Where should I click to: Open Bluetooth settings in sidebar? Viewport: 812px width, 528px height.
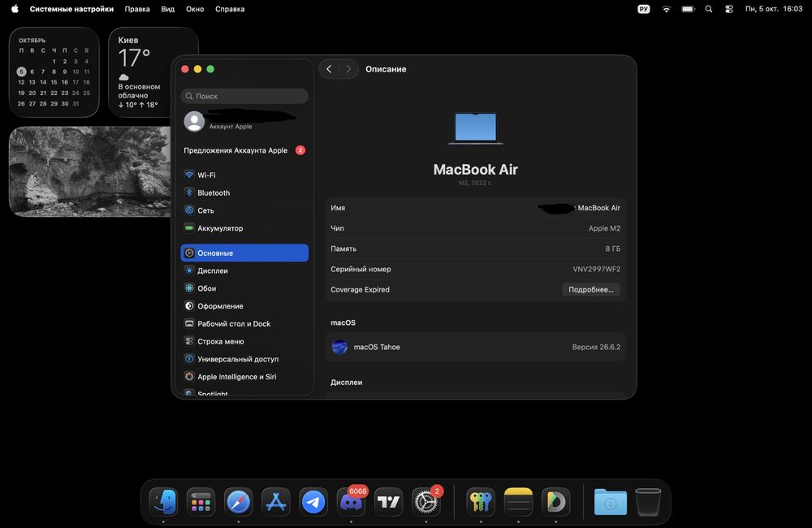[x=244, y=193]
